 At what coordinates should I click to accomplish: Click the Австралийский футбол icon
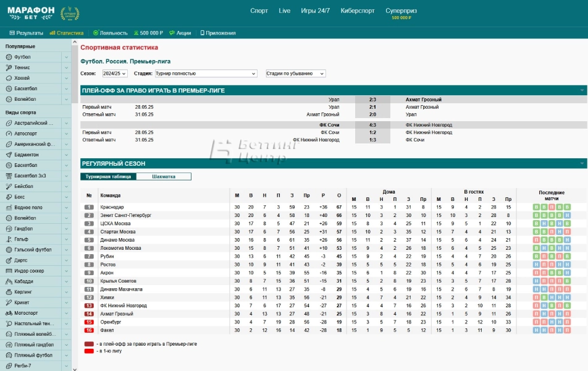9,123
